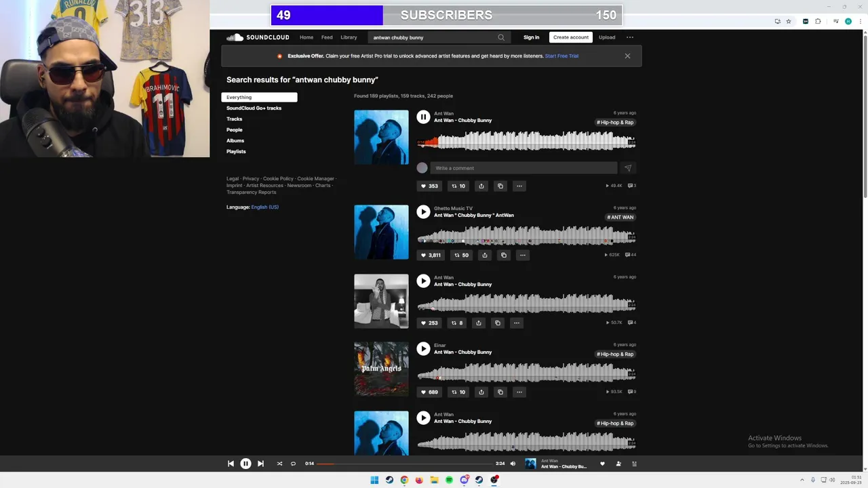This screenshot has width=868, height=488.
Task: Click the Sign in button
Action: coord(532,37)
